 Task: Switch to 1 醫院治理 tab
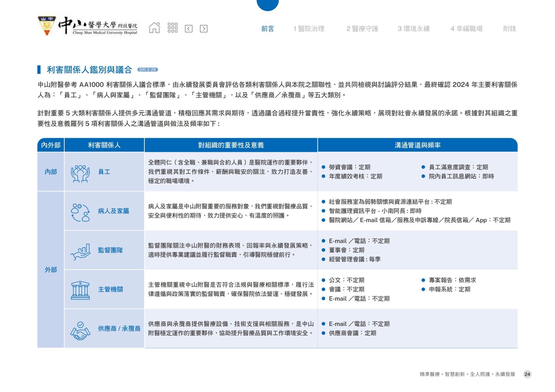[x=309, y=29]
